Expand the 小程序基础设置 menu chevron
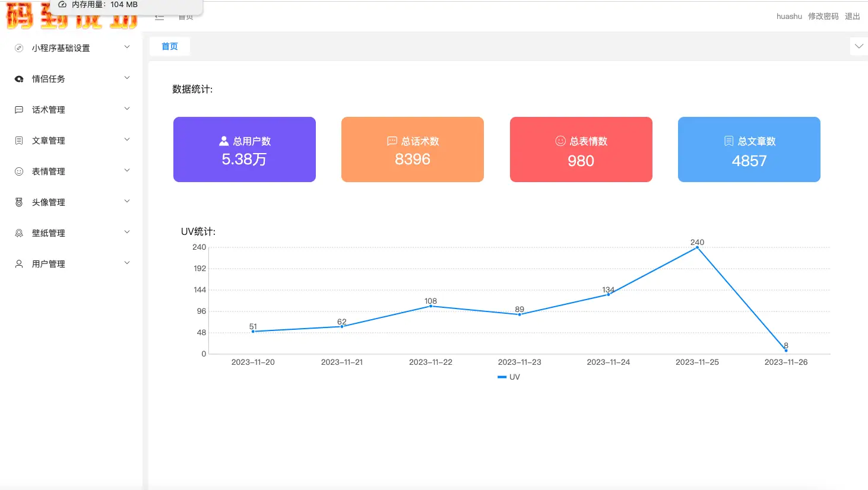 click(126, 47)
